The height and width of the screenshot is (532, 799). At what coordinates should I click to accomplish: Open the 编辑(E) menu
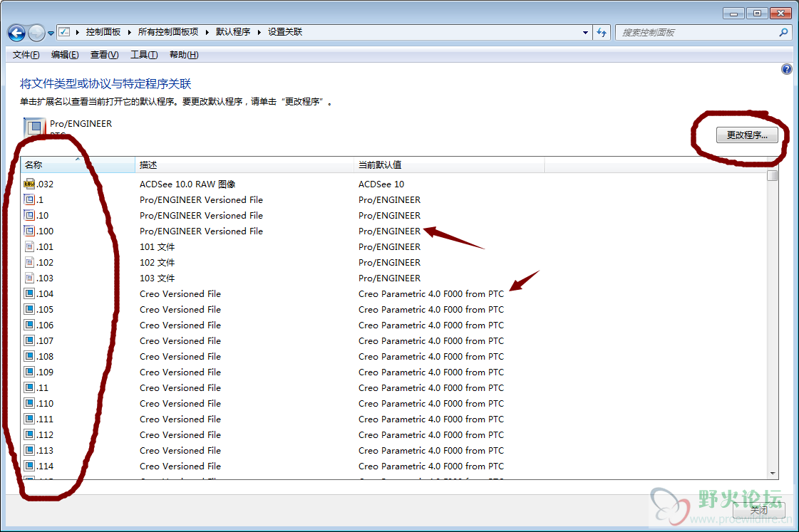pos(65,54)
